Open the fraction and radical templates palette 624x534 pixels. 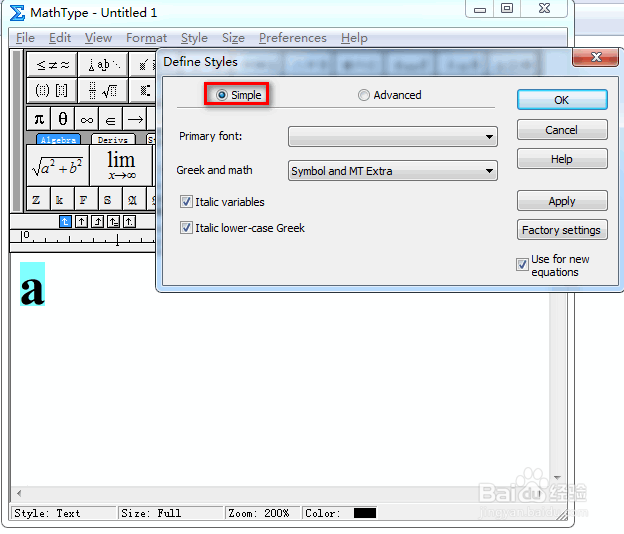(x=103, y=91)
